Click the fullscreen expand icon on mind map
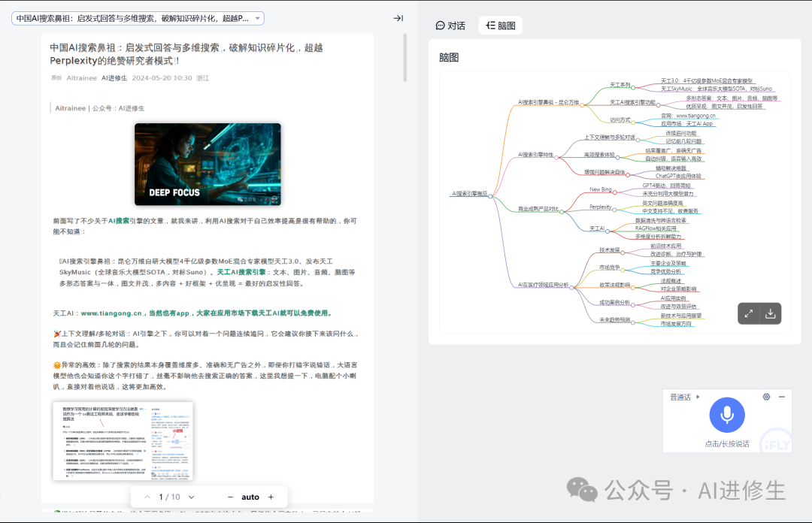This screenshot has height=523, width=812. 749,314
